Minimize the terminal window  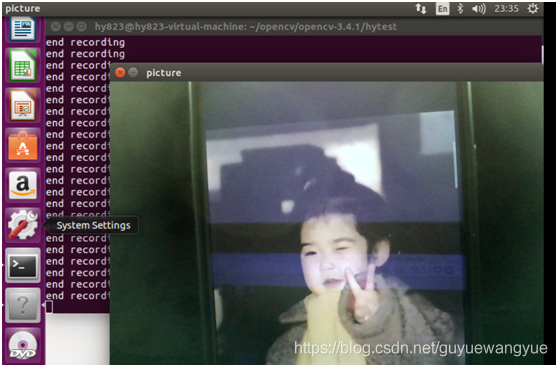(x=68, y=26)
